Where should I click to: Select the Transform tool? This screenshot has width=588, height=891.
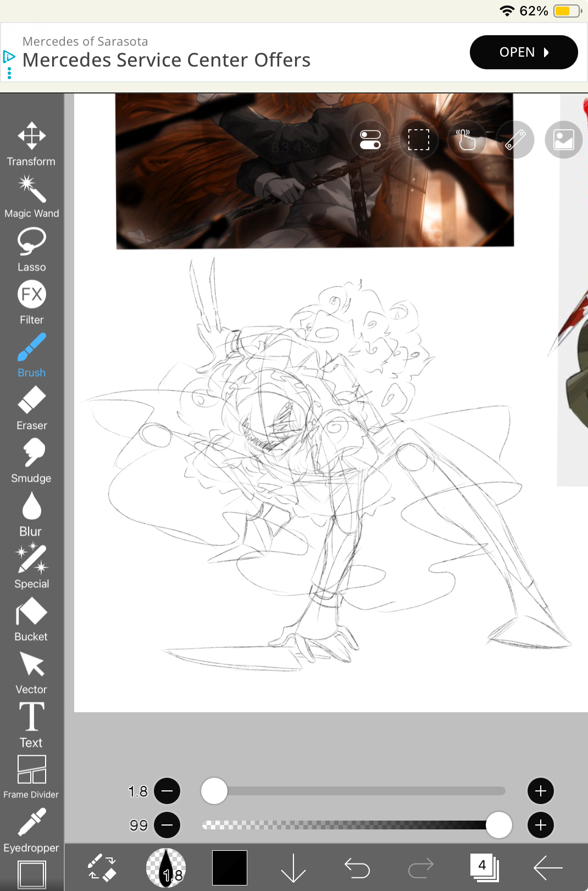(31, 143)
